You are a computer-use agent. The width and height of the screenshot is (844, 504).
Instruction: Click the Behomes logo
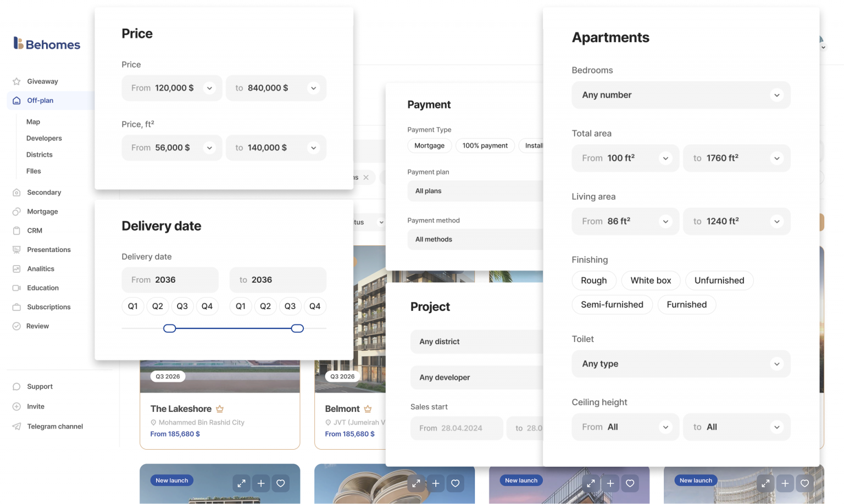[46, 43]
